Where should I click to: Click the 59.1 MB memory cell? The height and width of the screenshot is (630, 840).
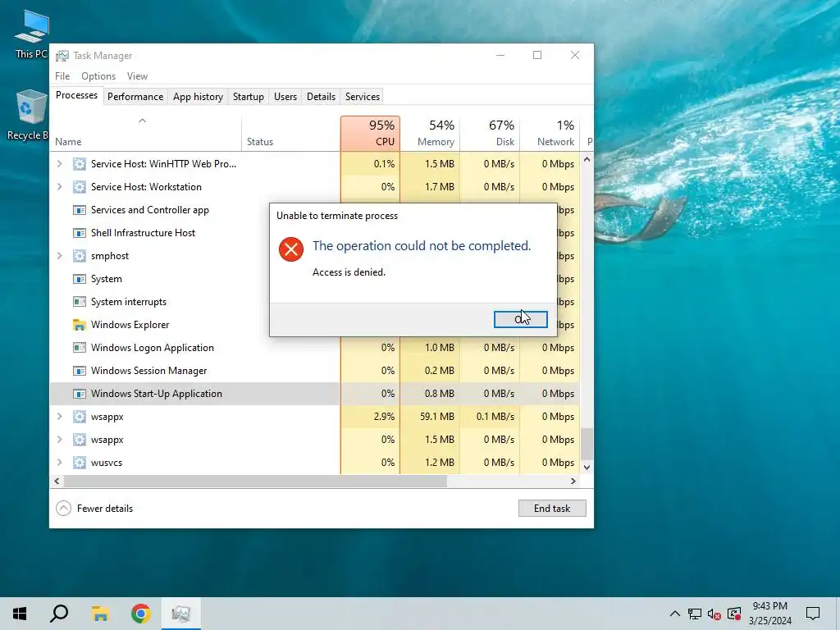point(430,417)
